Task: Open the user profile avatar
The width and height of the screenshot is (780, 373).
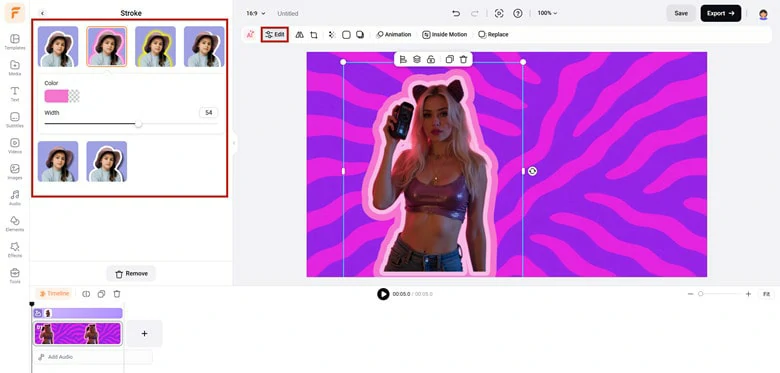Action: [x=763, y=14]
